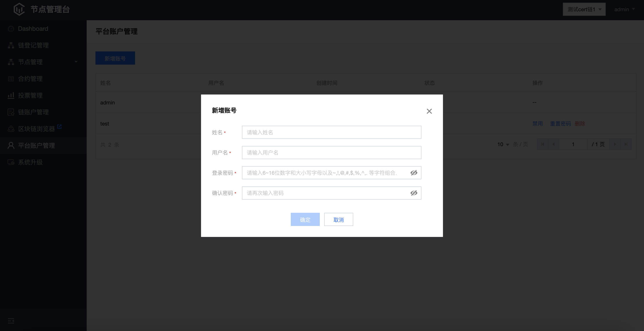Screen dimensions: 644x331
Task: Click the 合约管理 sidebar icon
Action: click(11, 79)
